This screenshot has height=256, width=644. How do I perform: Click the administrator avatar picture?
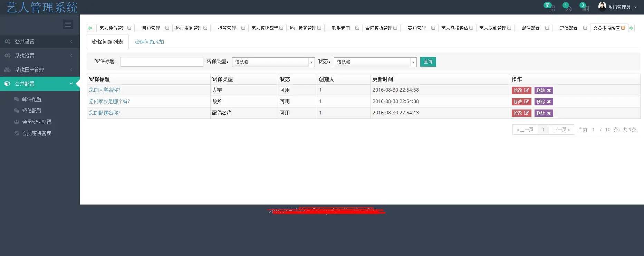click(602, 7)
